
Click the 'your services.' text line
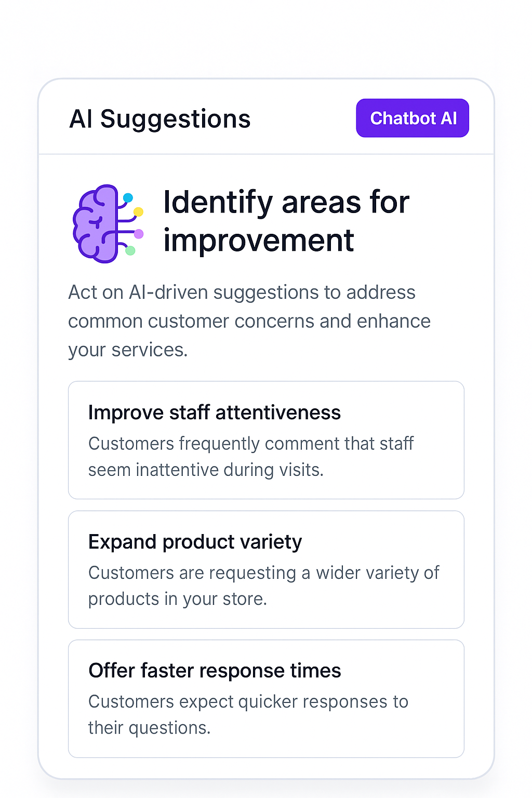(x=128, y=350)
